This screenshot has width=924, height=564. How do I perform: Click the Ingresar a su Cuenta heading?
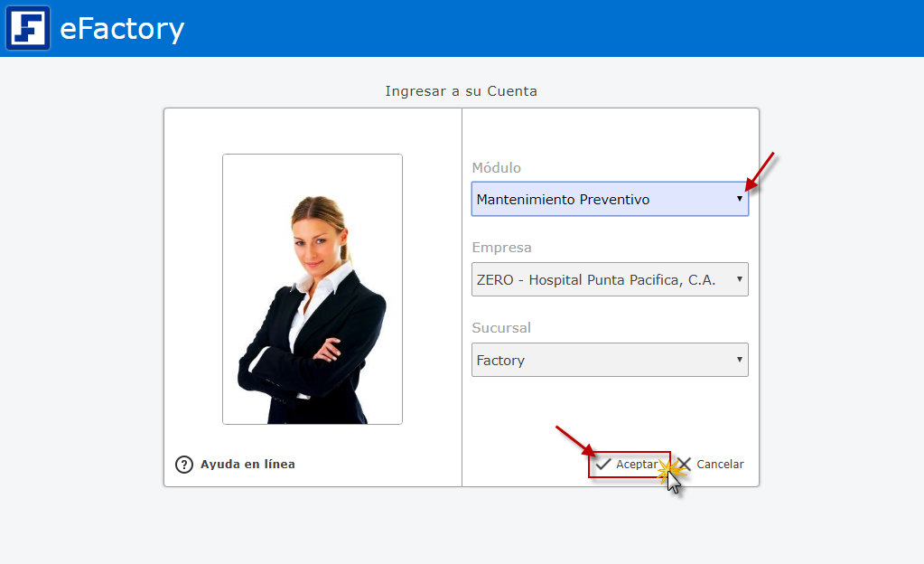pos(461,91)
